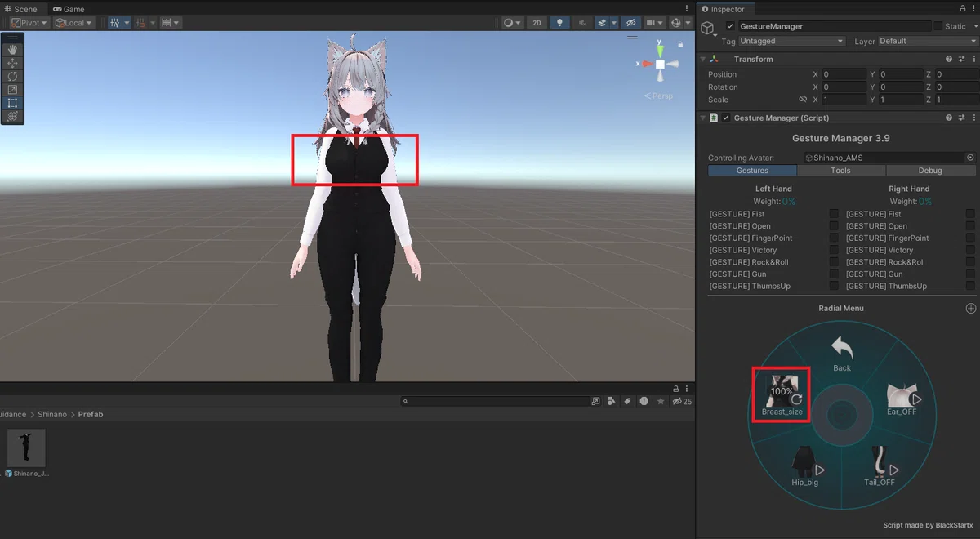Open favorites star icon in Project panel
The width and height of the screenshot is (980, 539).
660,402
